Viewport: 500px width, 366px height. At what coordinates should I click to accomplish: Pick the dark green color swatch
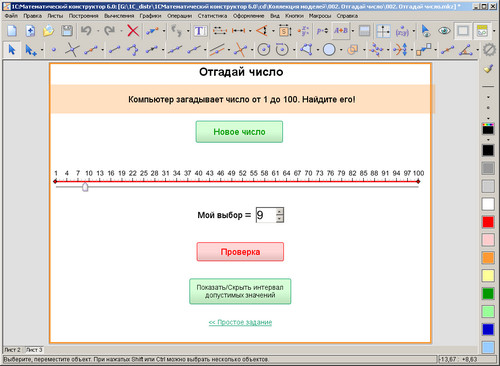pyautogui.click(x=488, y=294)
